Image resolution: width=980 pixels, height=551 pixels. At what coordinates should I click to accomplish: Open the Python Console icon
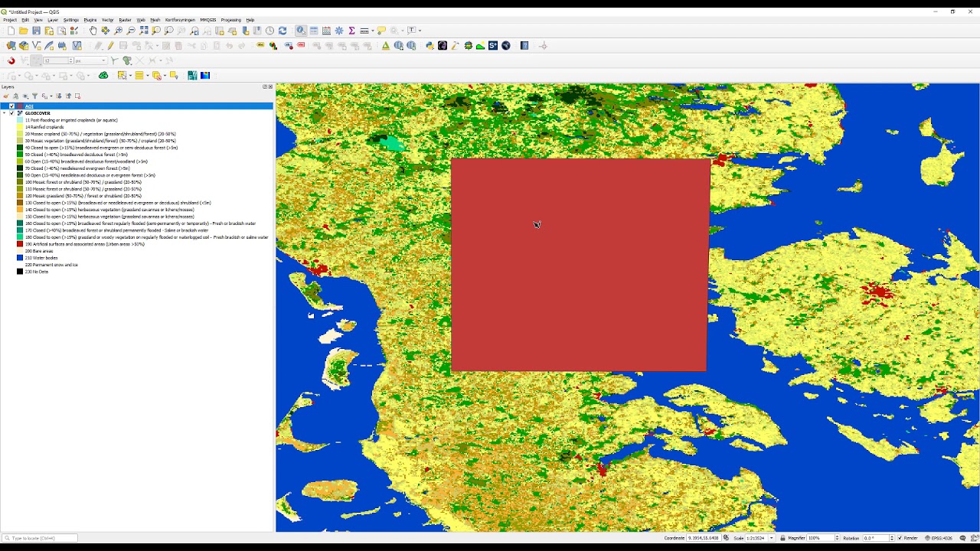[430, 46]
